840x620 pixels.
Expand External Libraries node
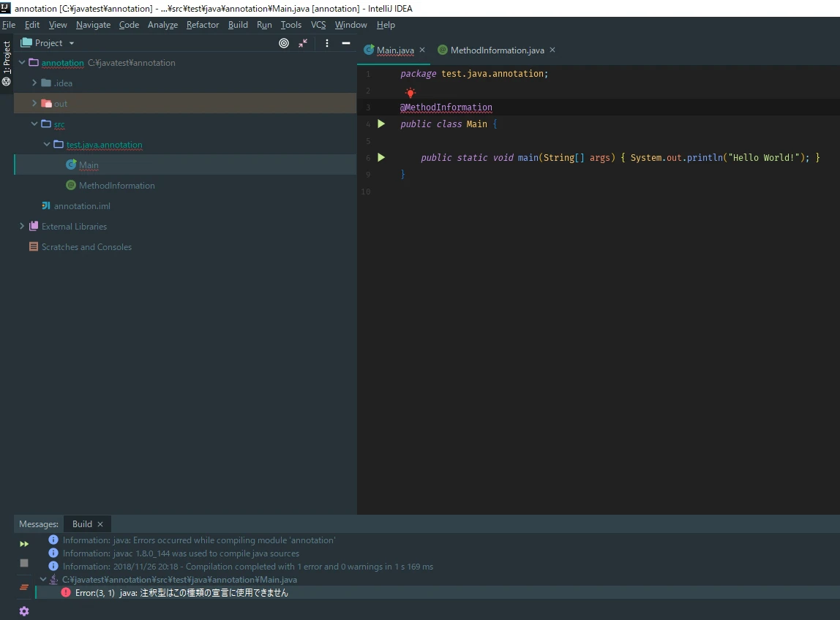coord(22,226)
